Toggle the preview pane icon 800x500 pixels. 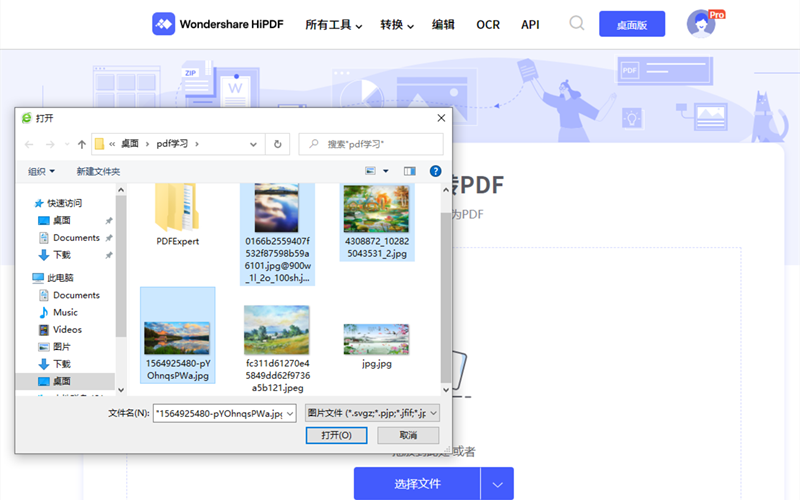409,171
